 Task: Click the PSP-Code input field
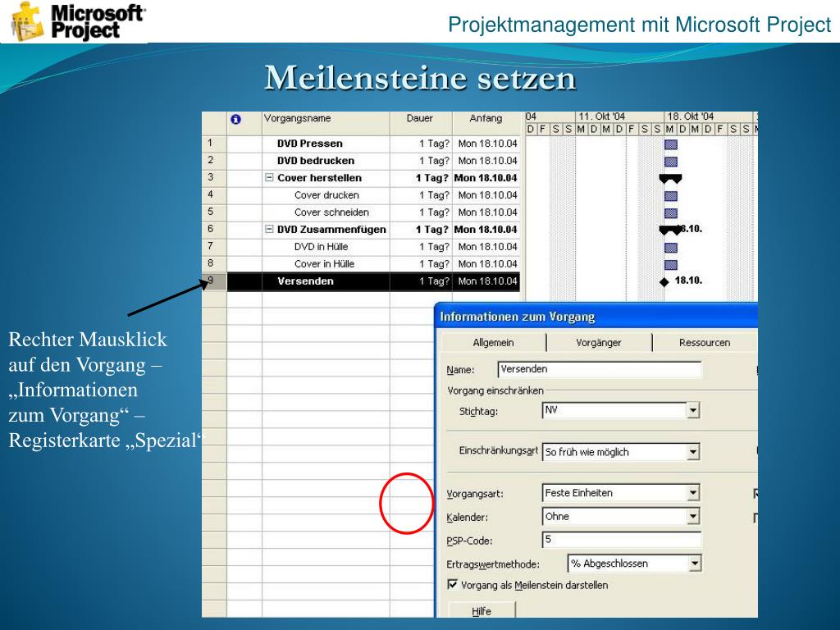[622, 540]
